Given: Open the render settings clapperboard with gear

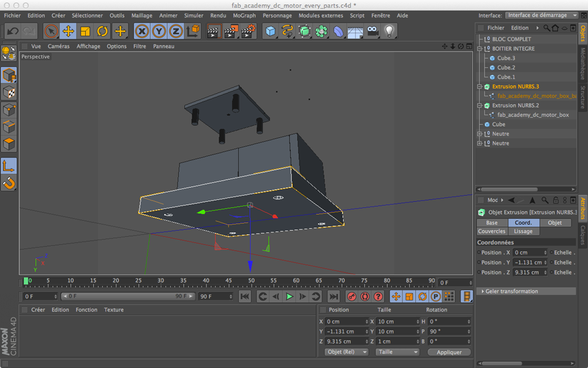Looking at the screenshot, I should point(248,31).
